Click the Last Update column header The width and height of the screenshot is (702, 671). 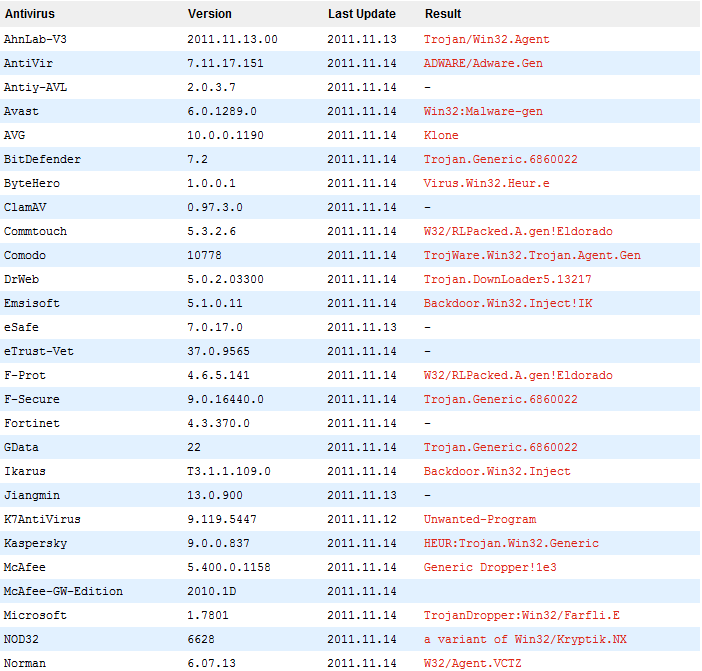point(362,14)
